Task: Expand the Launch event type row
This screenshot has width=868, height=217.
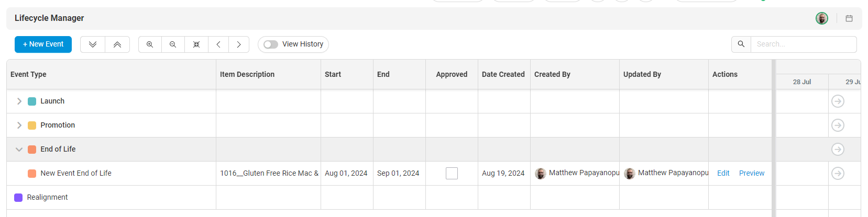Action: (x=19, y=101)
